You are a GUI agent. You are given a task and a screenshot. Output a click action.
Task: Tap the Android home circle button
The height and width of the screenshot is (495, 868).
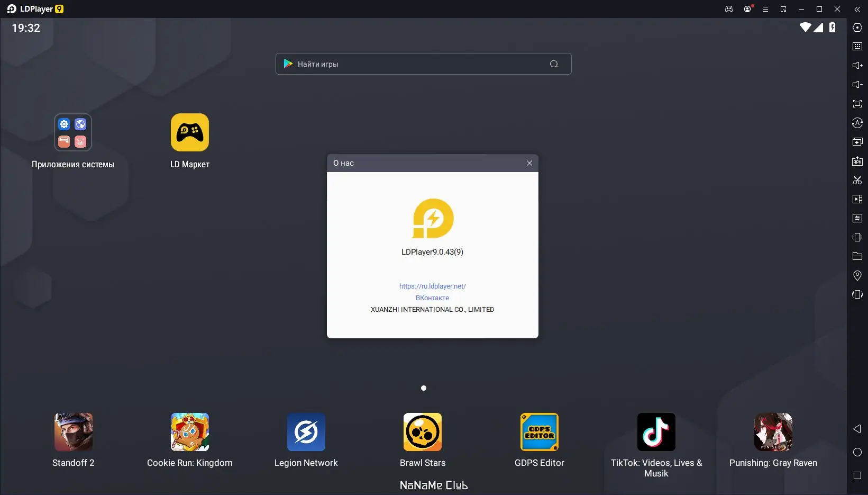click(857, 452)
